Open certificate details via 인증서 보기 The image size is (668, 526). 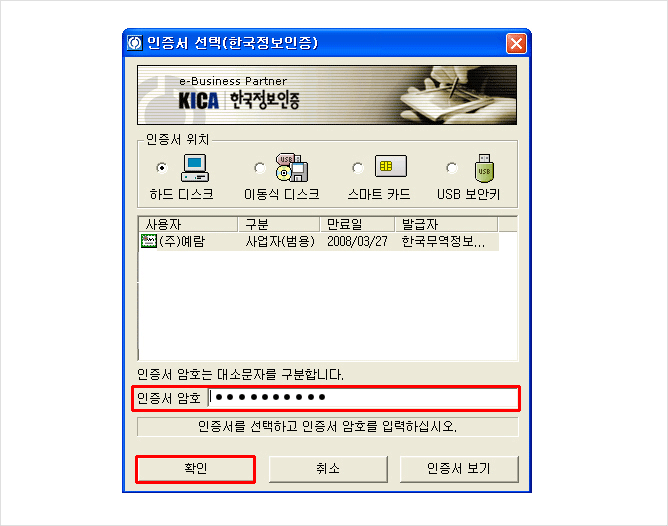(459, 469)
